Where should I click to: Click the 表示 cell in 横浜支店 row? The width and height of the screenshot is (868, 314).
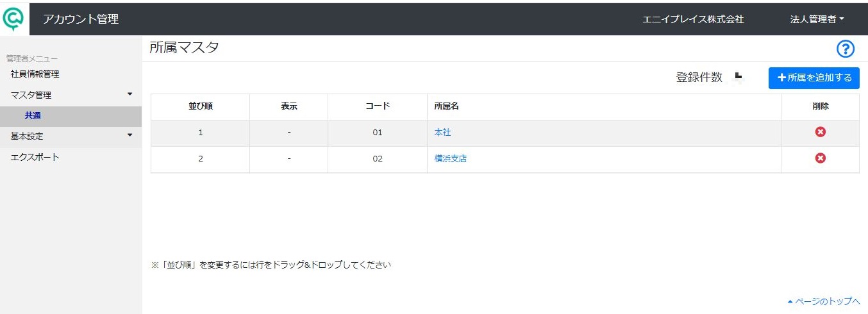point(289,159)
